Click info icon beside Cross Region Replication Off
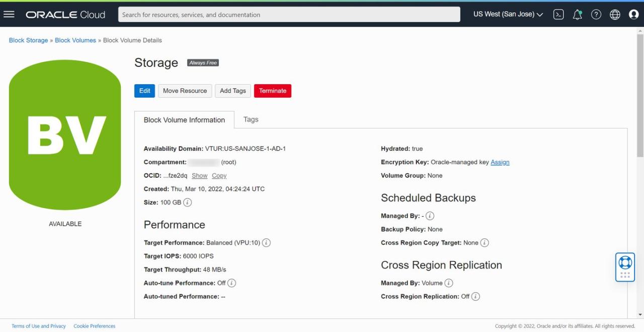Screen dimensions: 644x332 coord(475,297)
